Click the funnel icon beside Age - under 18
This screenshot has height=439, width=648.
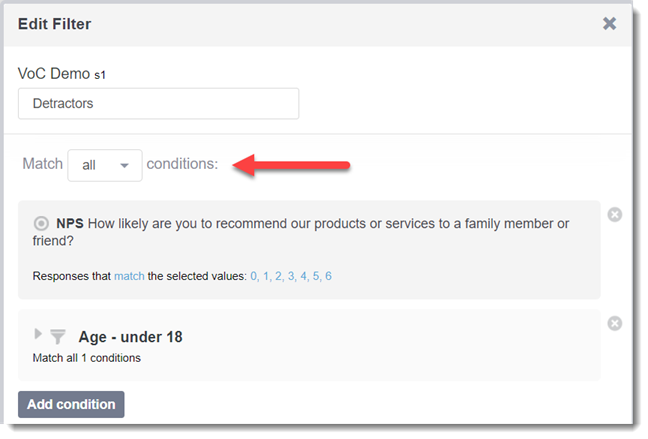tap(58, 336)
